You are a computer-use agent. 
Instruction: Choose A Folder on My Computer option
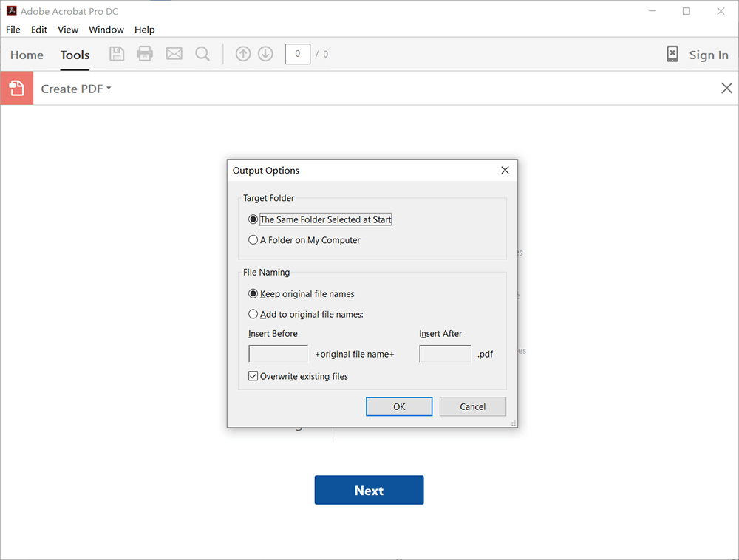coord(253,240)
